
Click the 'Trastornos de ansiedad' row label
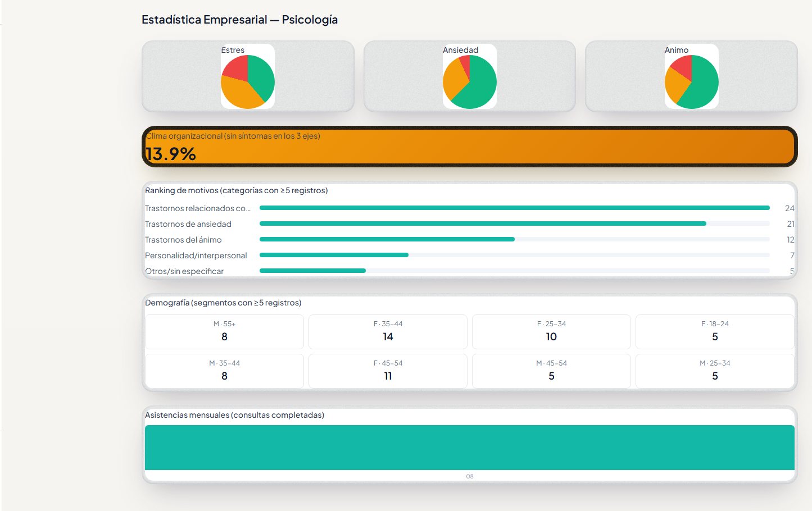(188, 224)
